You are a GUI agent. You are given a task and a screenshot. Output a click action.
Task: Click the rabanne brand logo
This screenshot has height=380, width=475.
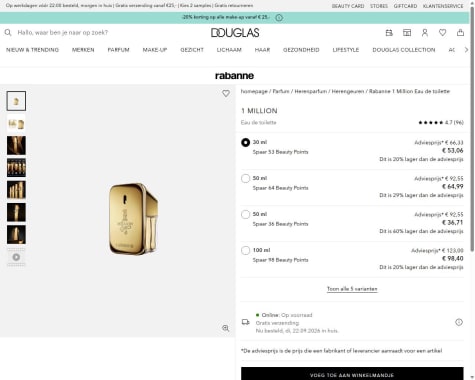(x=234, y=76)
